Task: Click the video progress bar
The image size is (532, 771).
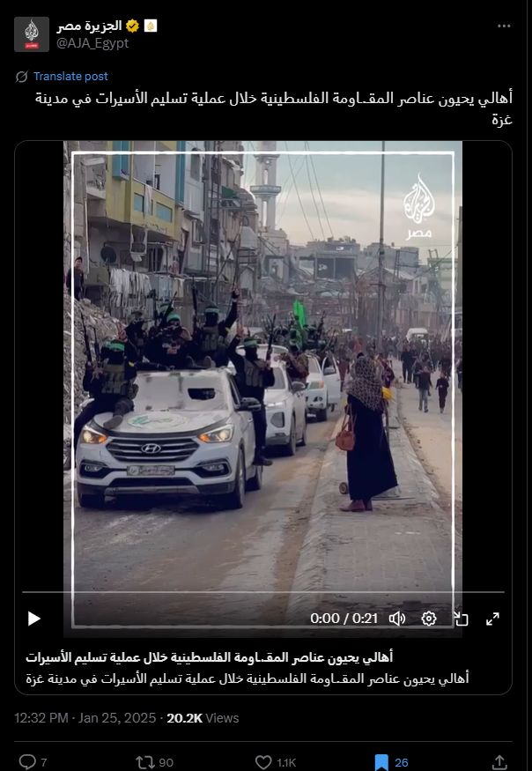Action: (262, 592)
